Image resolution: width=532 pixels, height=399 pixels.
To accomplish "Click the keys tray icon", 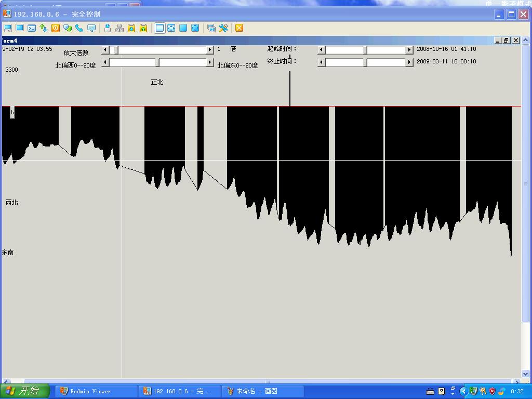I will click(x=483, y=392).
